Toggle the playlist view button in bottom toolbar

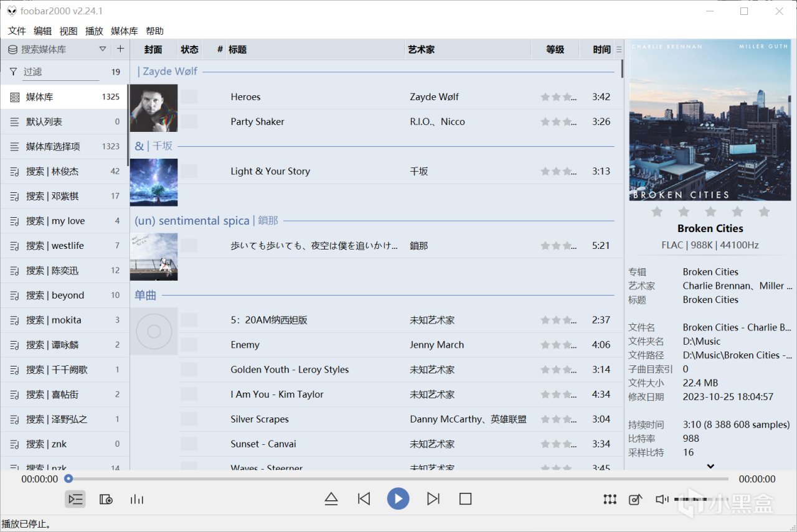click(75, 499)
